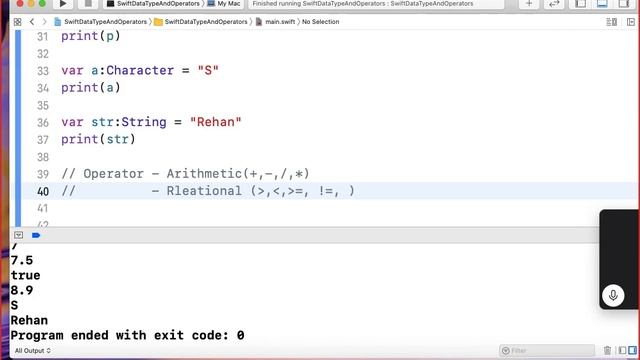
Task: Open the SwiftDataTypeAndOperators folder breadcrumb
Action: (x=201, y=22)
